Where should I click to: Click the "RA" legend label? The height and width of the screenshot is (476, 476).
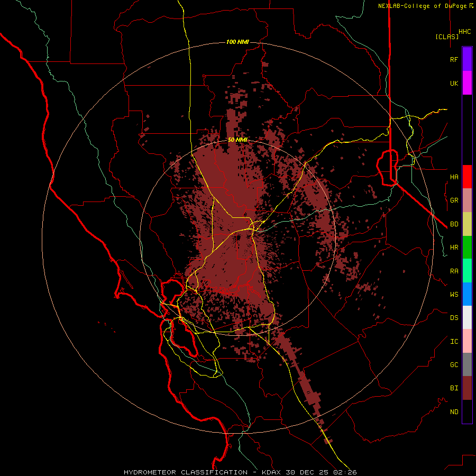pyautogui.click(x=454, y=271)
